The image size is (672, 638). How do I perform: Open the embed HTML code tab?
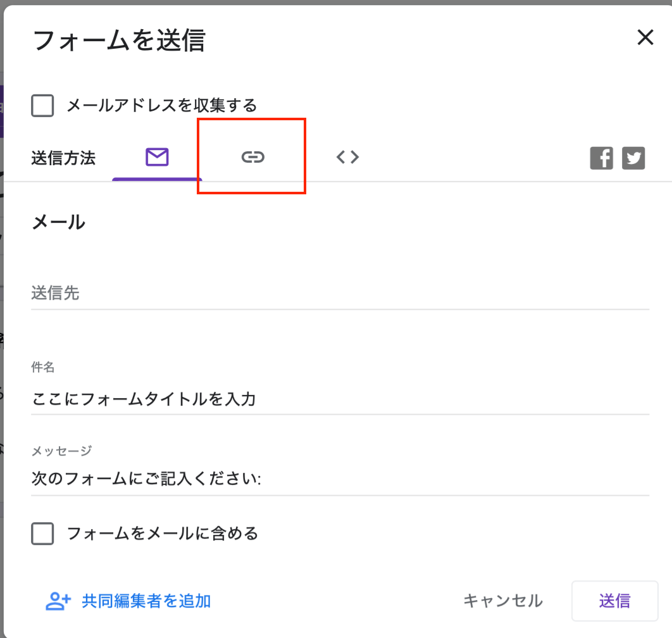347,157
